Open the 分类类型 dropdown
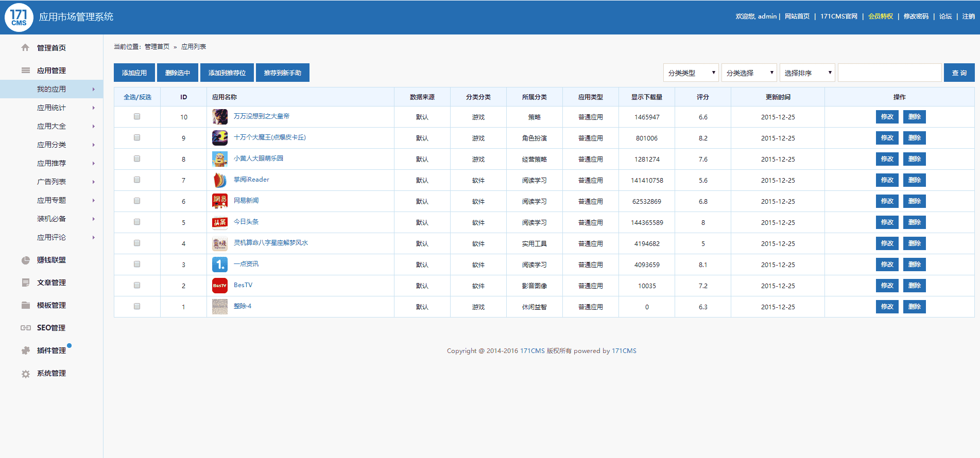This screenshot has height=458, width=980. click(691, 73)
